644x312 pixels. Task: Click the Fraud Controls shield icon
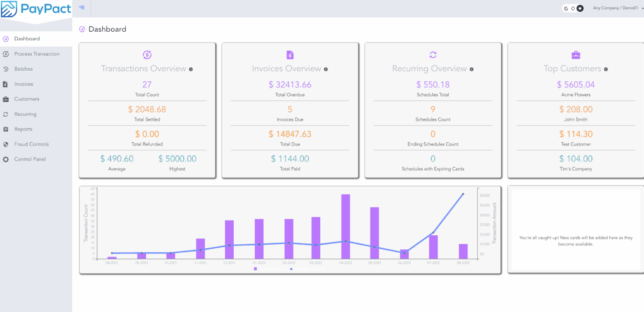point(6,144)
